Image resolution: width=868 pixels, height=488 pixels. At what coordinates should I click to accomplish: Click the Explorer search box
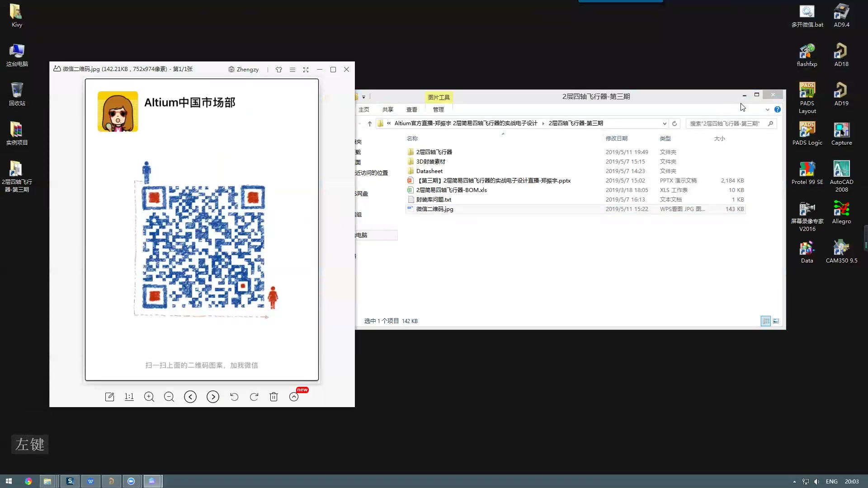click(726, 123)
